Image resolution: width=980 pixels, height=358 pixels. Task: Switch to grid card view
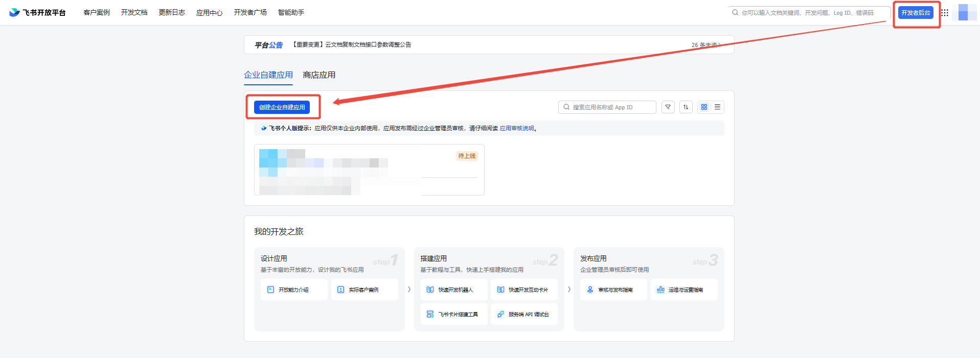coord(704,107)
